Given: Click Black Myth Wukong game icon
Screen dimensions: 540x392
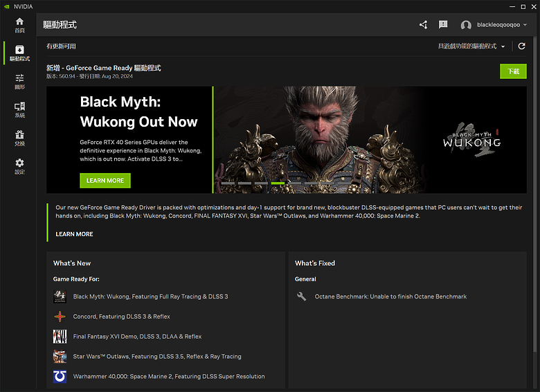Looking at the screenshot, I should 60,296.
